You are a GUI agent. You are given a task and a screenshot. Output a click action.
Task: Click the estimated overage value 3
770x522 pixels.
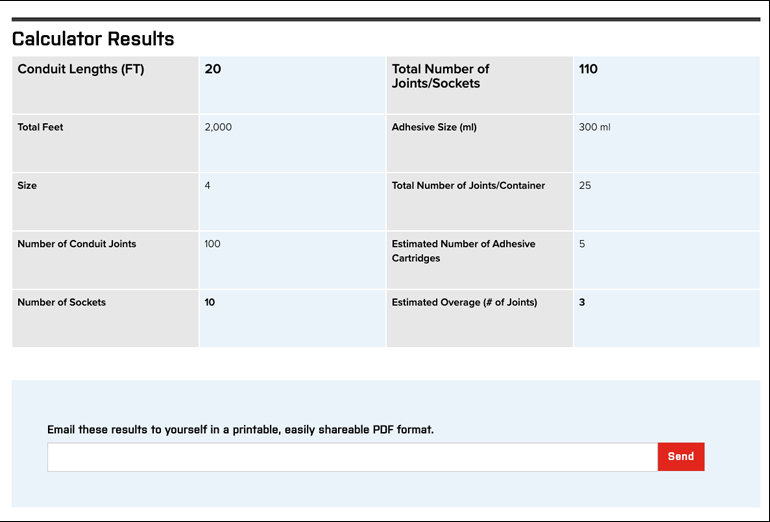pos(582,302)
